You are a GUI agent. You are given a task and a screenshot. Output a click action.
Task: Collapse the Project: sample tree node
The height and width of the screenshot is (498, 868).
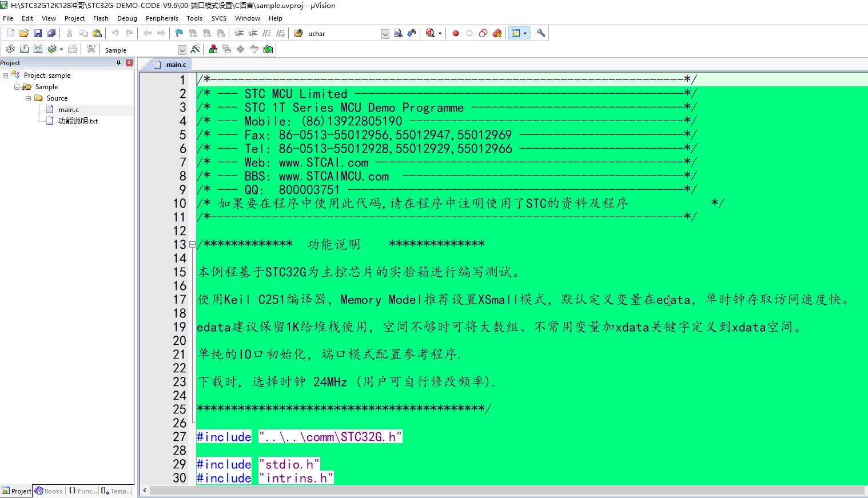tap(5, 75)
